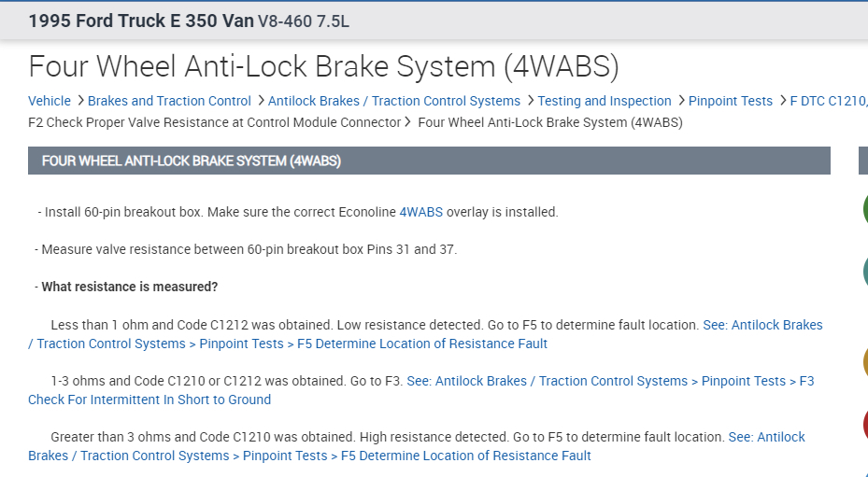The height and width of the screenshot is (477, 868).
Task: Go to the Vehicle breadcrumb link
Action: click(x=50, y=101)
